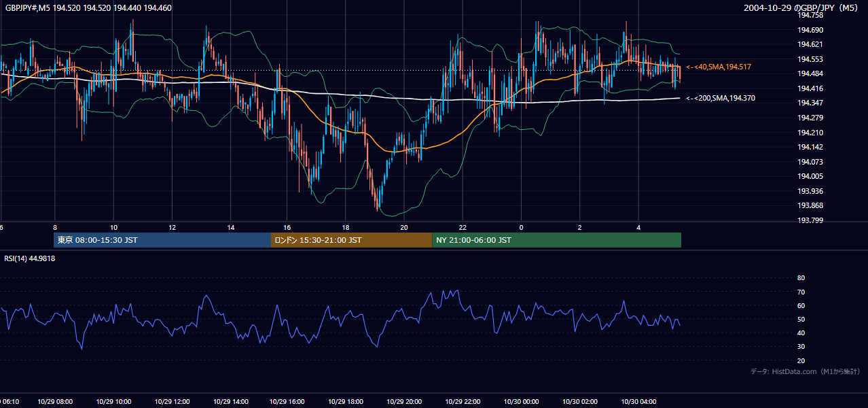Click hour label 14 under price chart
The width and height of the screenshot is (868, 408).
click(231, 227)
